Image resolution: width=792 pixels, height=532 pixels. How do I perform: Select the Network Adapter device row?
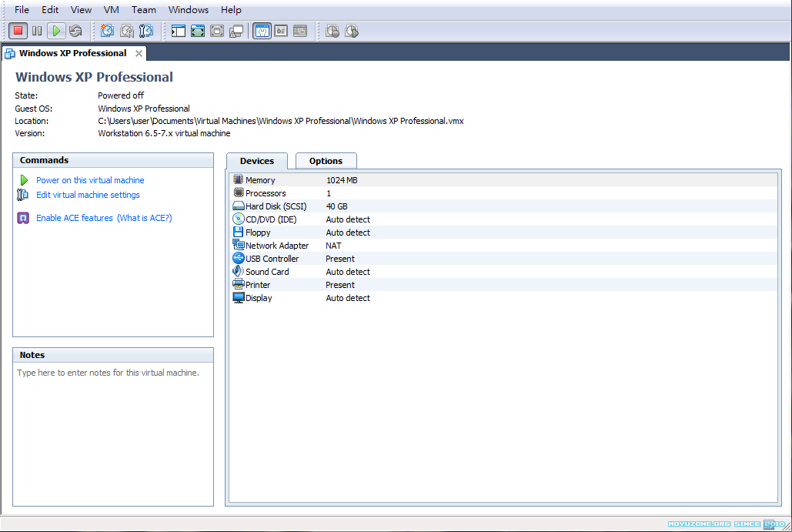tap(277, 246)
